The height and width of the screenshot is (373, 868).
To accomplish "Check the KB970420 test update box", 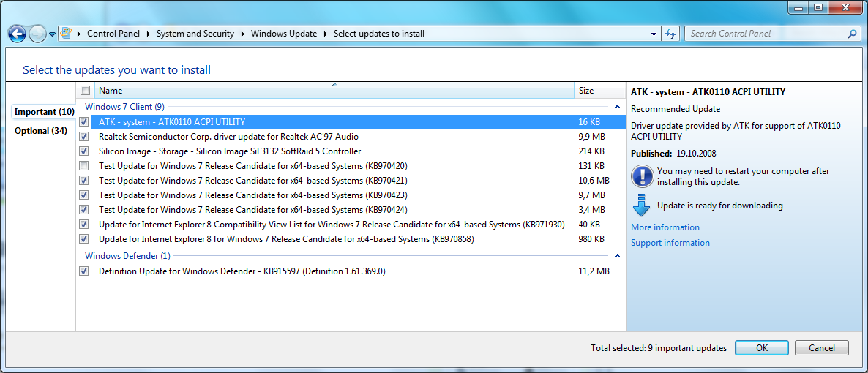I will [x=84, y=165].
